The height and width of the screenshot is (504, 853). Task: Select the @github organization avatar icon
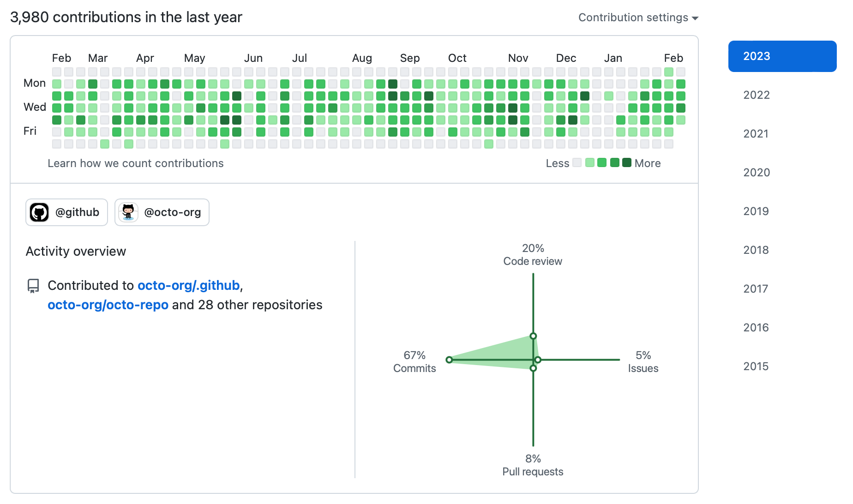40,212
